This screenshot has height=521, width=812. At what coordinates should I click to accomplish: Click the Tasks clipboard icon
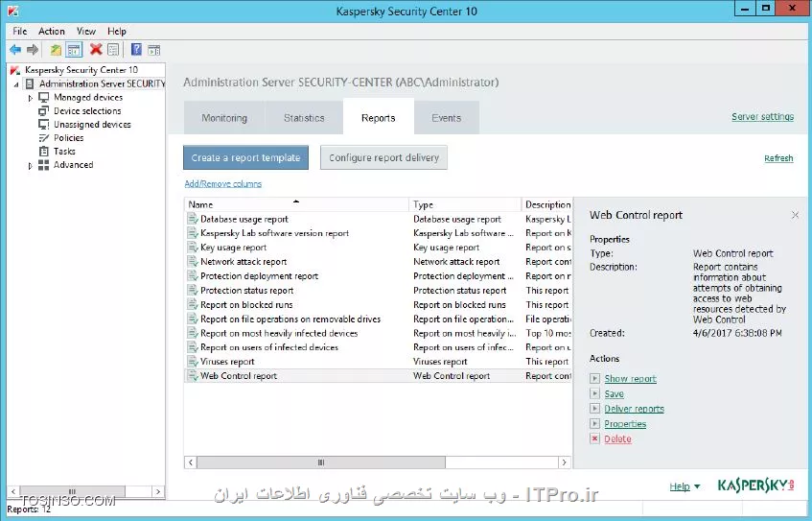[x=44, y=151]
